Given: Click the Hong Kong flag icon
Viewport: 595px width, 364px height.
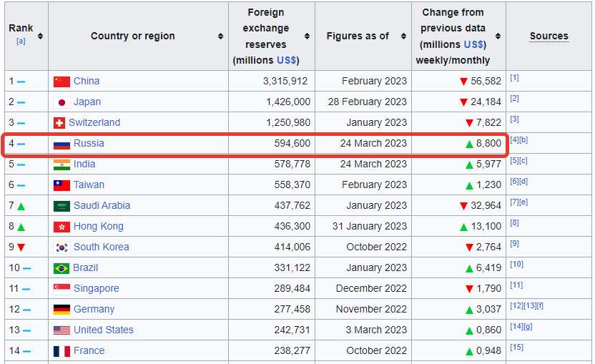Looking at the screenshot, I should 62,227.
